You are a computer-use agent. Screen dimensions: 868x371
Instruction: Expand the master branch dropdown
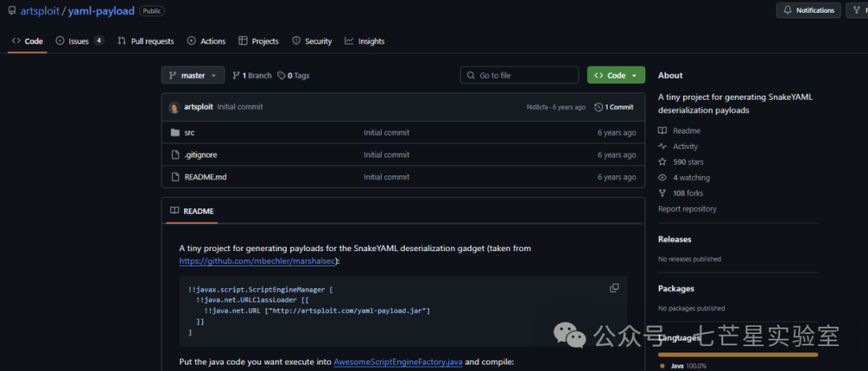(x=193, y=76)
